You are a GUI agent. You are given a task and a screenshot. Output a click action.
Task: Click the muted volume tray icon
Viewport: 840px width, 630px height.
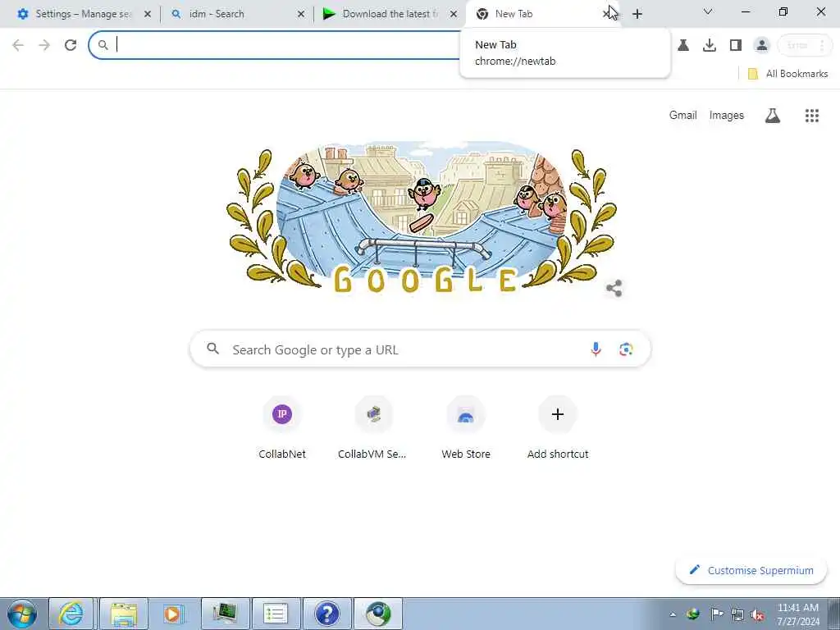(757, 614)
